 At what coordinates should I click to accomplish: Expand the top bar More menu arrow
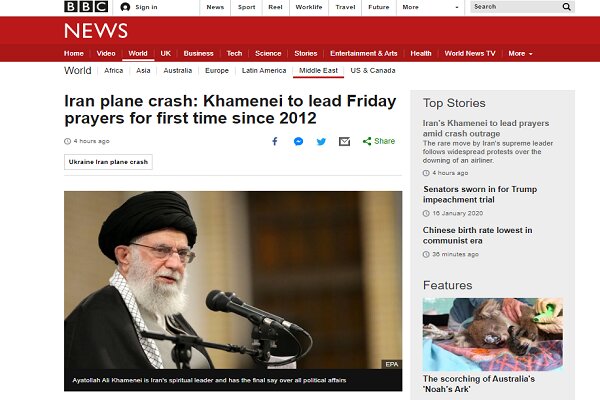pyautogui.click(x=457, y=7)
